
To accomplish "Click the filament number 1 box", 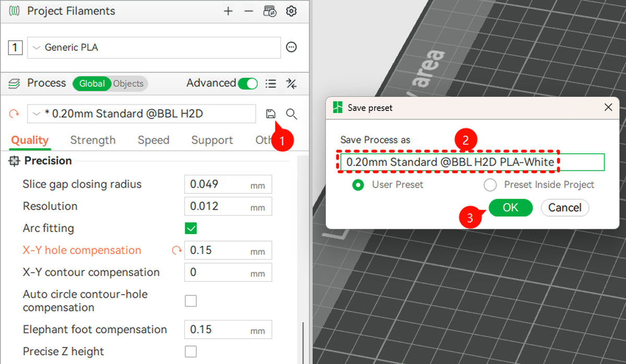I will [15, 48].
